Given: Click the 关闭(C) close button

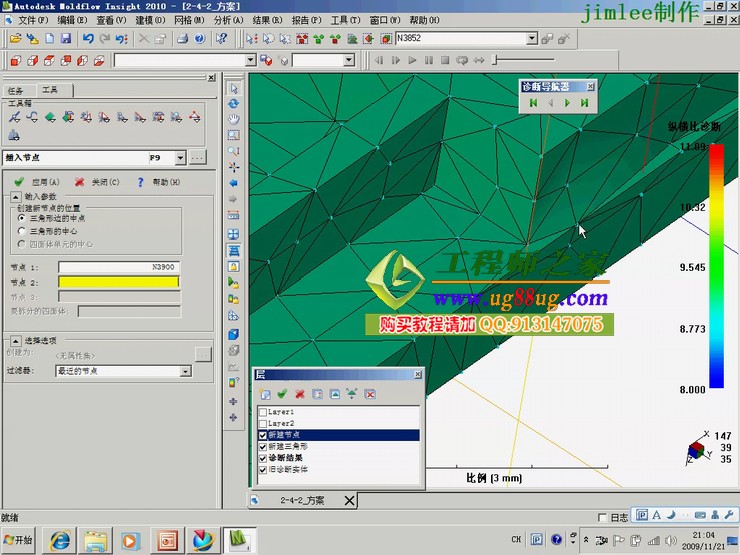Looking at the screenshot, I should (97, 182).
